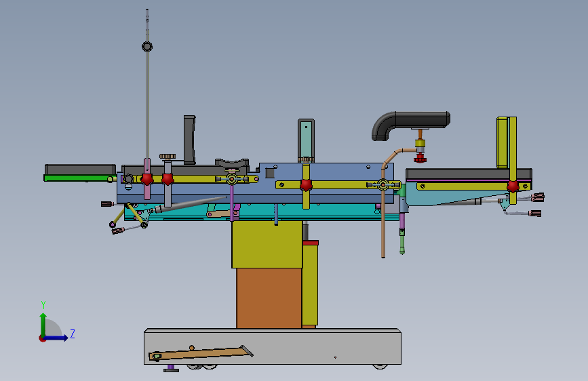Select the black curved arm rest pad
Image resolution: width=588 pixels, height=381 pixels.
pyautogui.click(x=410, y=125)
